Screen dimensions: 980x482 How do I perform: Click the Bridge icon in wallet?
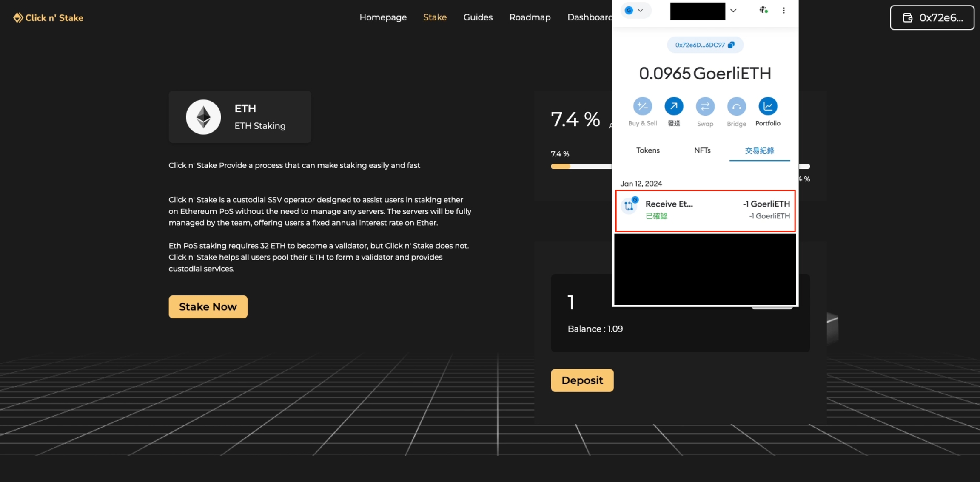click(x=736, y=106)
